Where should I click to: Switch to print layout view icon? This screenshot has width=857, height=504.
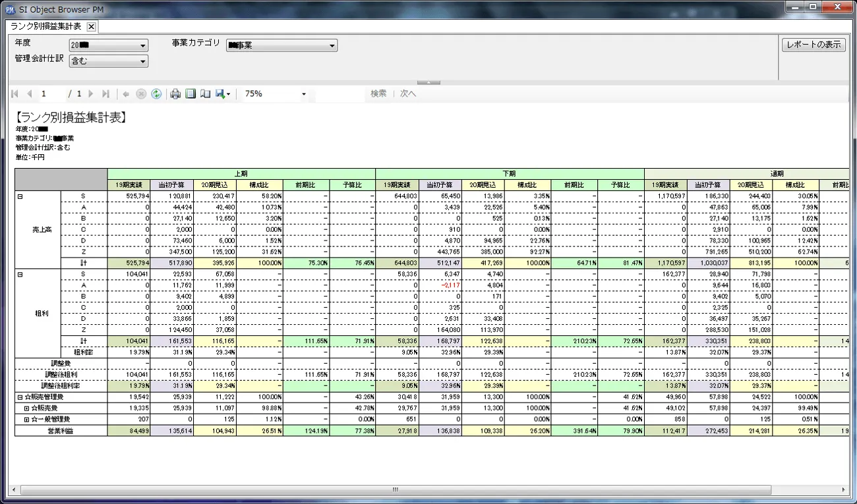point(191,94)
